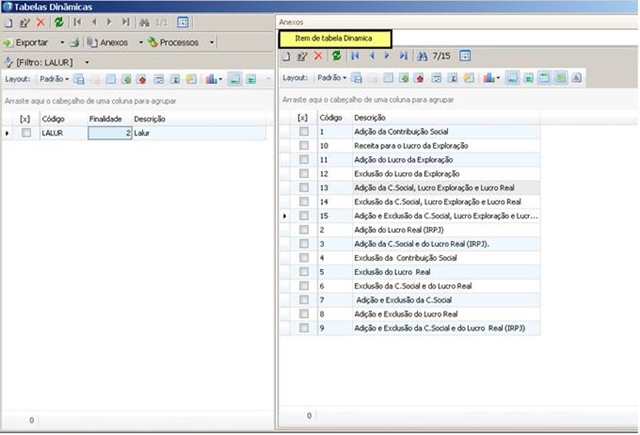
Task: Click the Finalidade cell with value 2
Action: [110, 133]
